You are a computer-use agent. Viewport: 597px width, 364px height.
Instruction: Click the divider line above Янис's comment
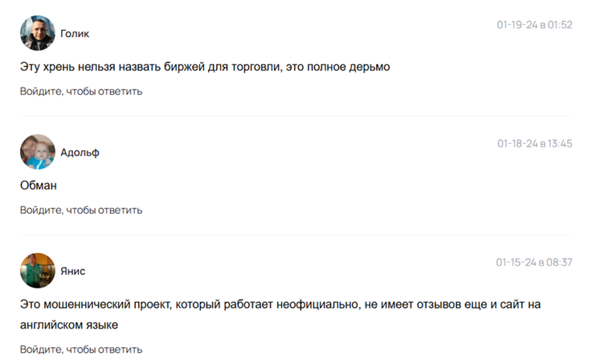click(x=296, y=235)
